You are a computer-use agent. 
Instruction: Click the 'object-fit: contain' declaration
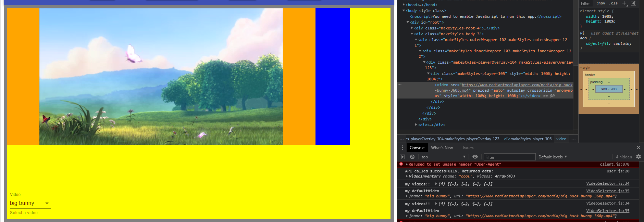coord(608,43)
